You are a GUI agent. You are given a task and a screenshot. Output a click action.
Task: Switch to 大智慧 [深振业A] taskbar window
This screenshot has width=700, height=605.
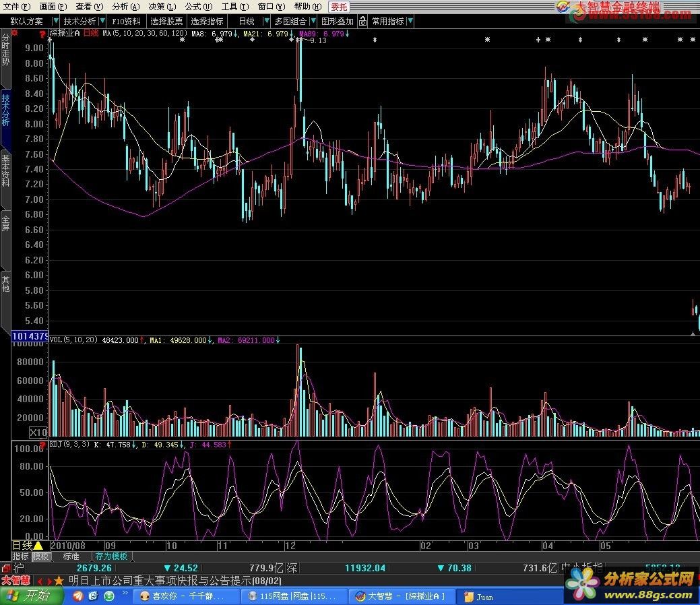pos(403,596)
